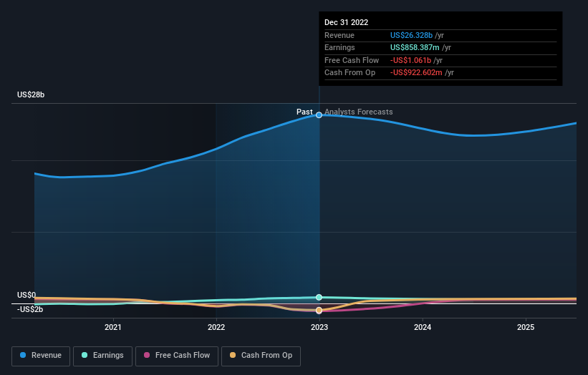Screen dimensions: 588x375
Task: Click the US$0 y-axis label
Action: coord(26,295)
